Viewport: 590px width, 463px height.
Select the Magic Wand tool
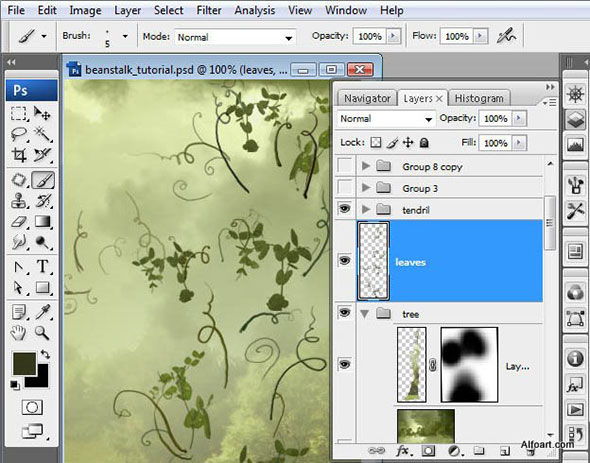(x=42, y=134)
